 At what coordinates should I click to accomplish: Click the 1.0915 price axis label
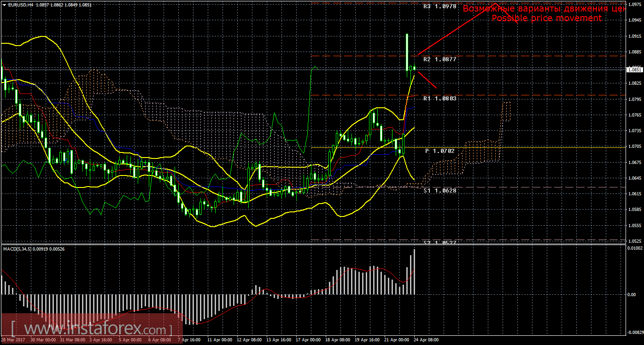(x=635, y=36)
